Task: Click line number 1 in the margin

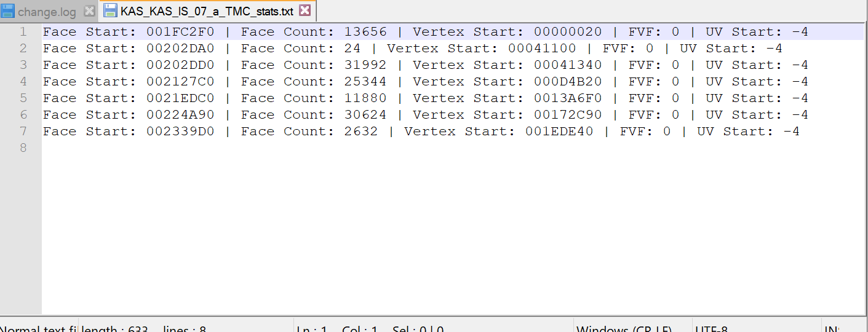Action: click(x=23, y=31)
